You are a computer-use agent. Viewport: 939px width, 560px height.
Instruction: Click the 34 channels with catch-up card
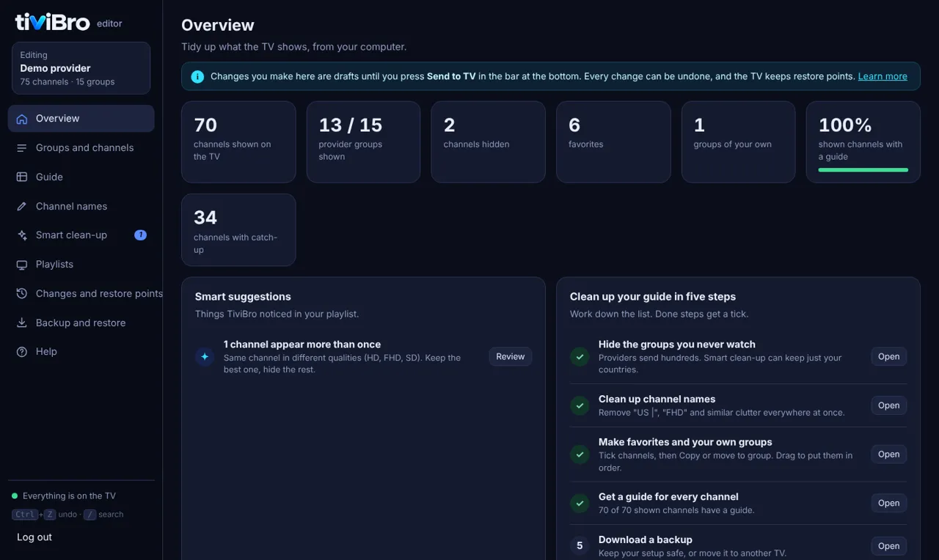click(238, 230)
